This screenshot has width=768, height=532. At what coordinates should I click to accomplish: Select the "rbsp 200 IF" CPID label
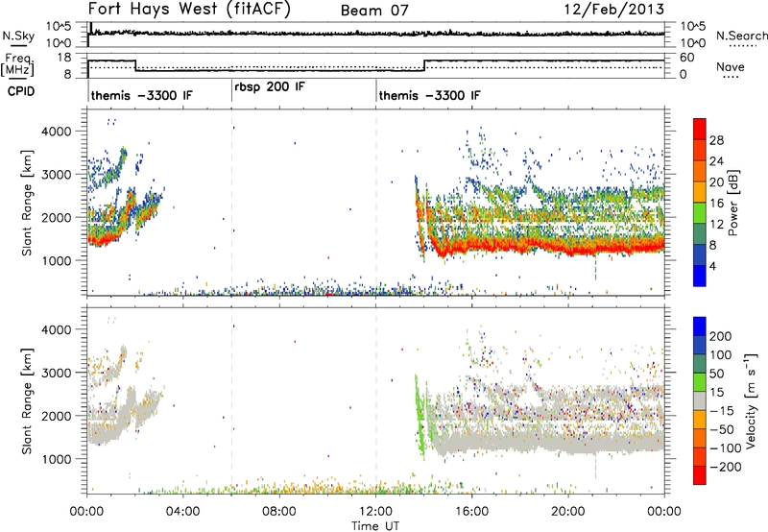click(x=269, y=87)
